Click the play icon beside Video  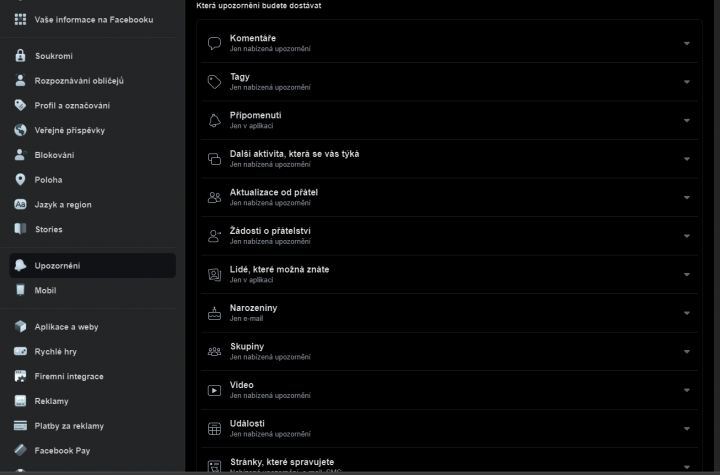(x=214, y=390)
